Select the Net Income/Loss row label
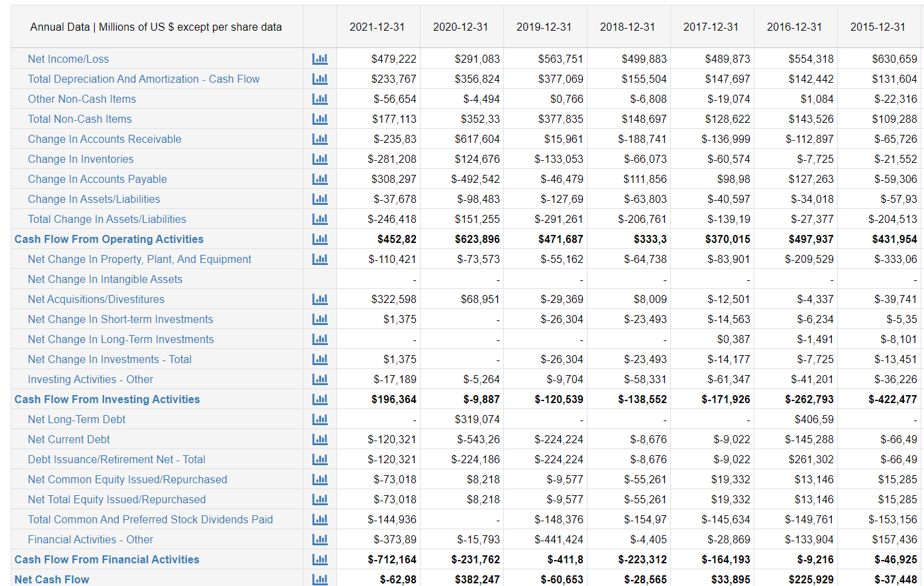Viewport: 924px width, 586px height. (67, 59)
